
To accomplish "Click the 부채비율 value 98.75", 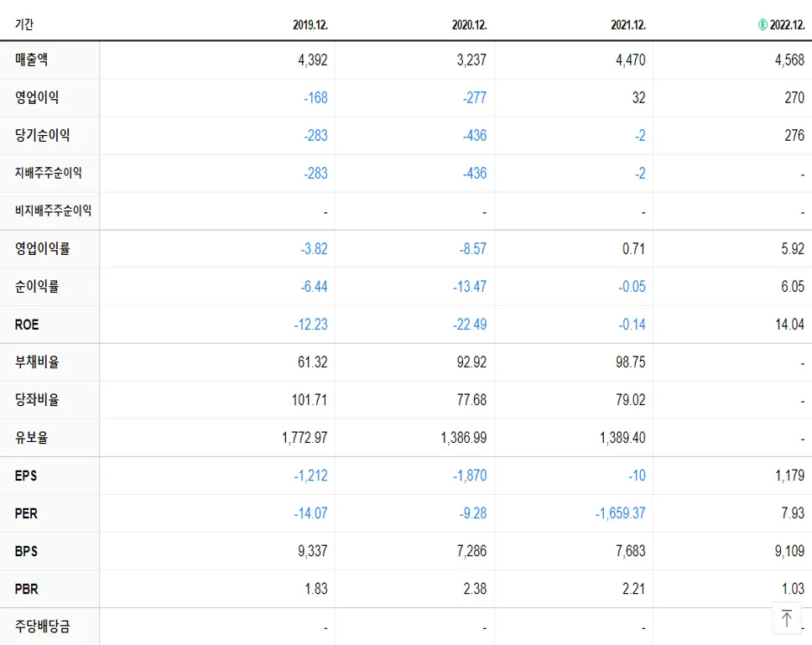I will click(x=631, y=362).
